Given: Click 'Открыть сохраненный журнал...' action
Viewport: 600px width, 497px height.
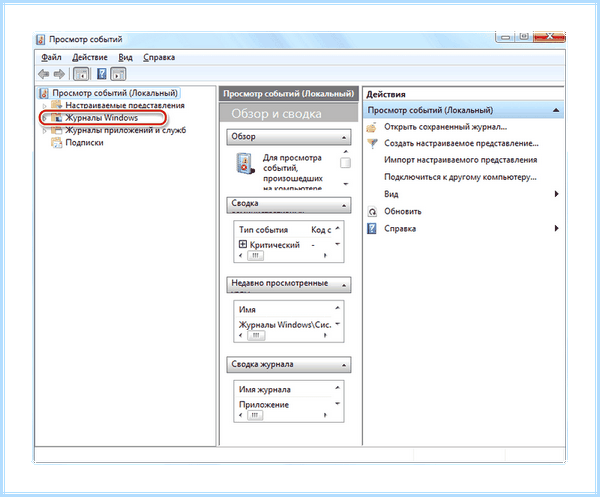Looking at the screenshot, I should tap(445, 127).
